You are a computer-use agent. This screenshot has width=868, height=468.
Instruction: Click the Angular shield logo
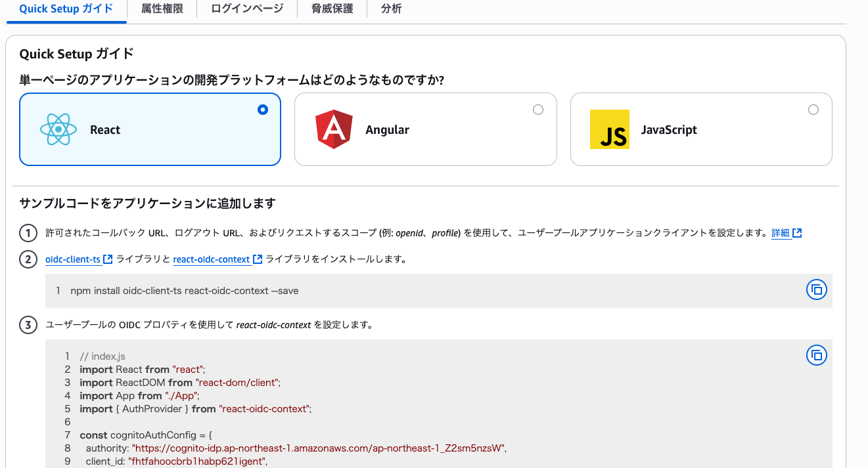pos(334,129)
